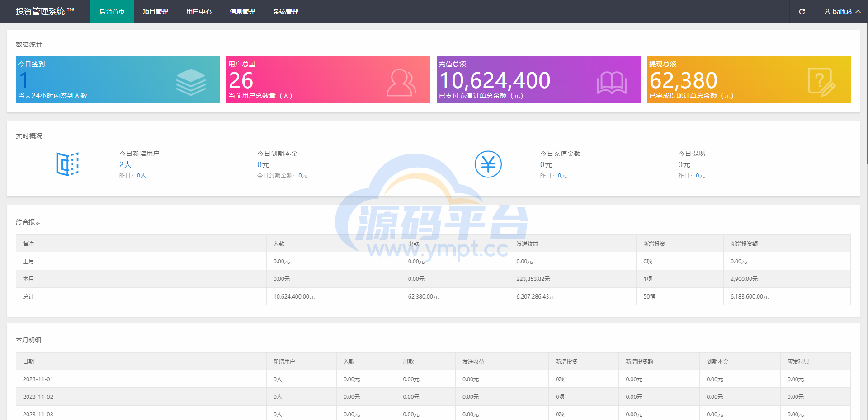This screenshot has height=420, width=868.
Task: Click the blue yen circle icon
Action: pos(488,164)
